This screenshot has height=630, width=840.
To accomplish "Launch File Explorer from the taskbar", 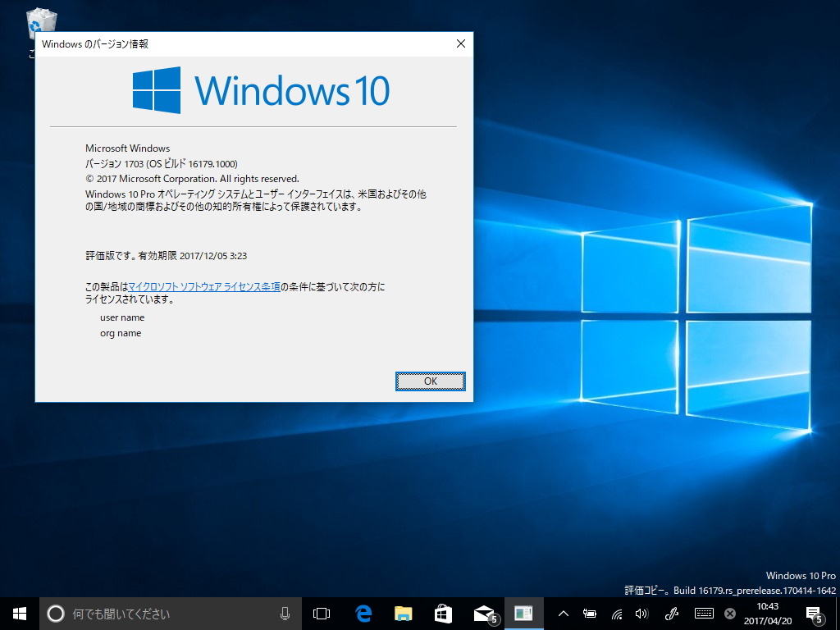I will point(402,613).
